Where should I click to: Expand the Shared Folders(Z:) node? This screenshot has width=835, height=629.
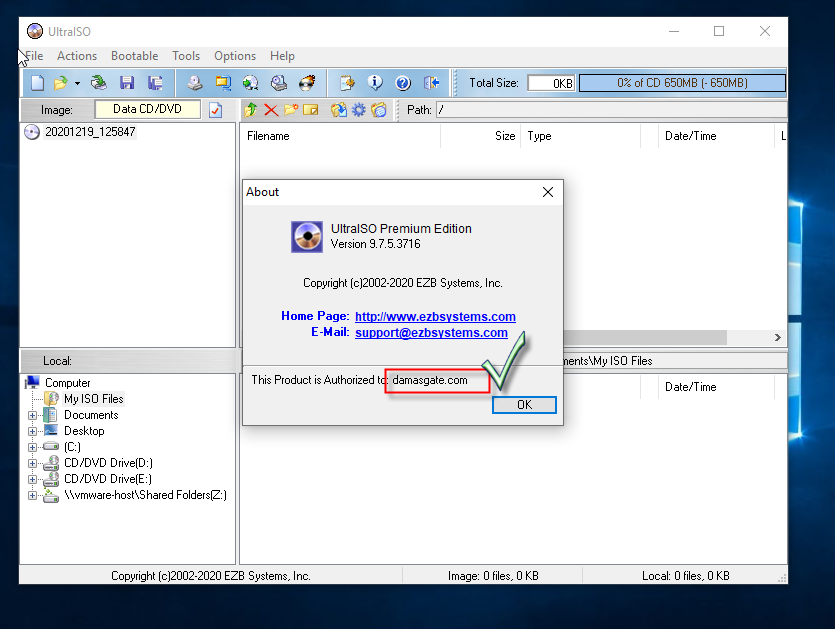click(x=32, y=495)
